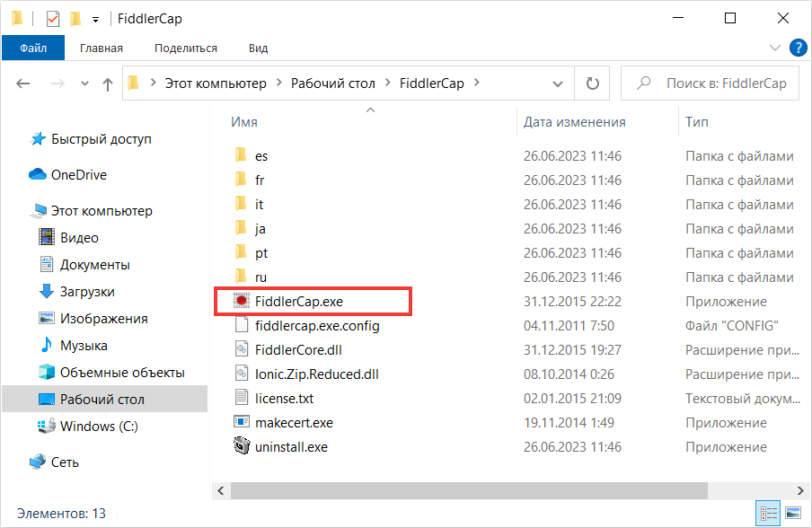Image resolution: width=812 pixels, height=528 pixels.
Task: Open Quick access (Быстрый доступ) in sidebar
Action: click(91, 138)
